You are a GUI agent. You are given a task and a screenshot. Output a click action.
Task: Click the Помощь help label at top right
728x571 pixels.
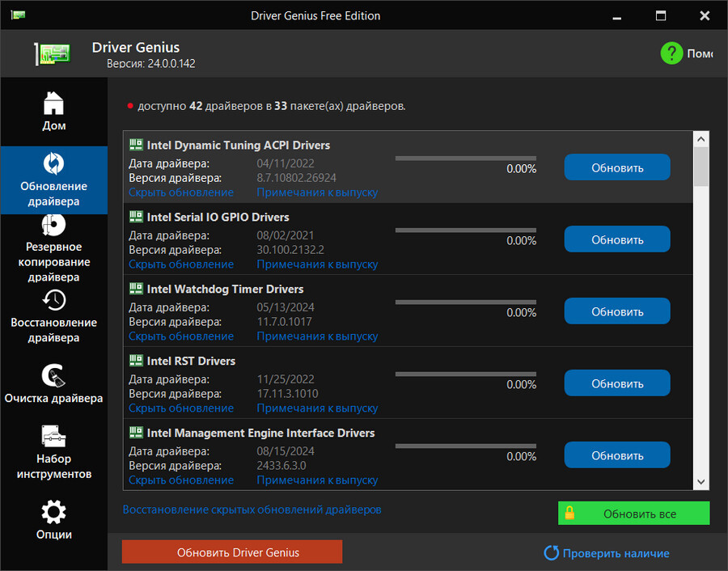point(700,54)
